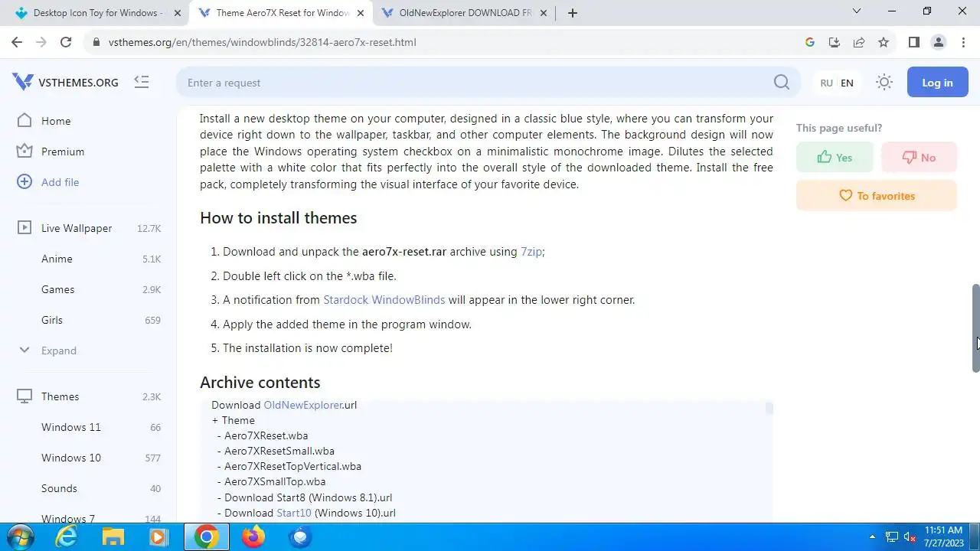
Task: Toggle the light/dark theme sun icon
Action: [x=884, y=82]
